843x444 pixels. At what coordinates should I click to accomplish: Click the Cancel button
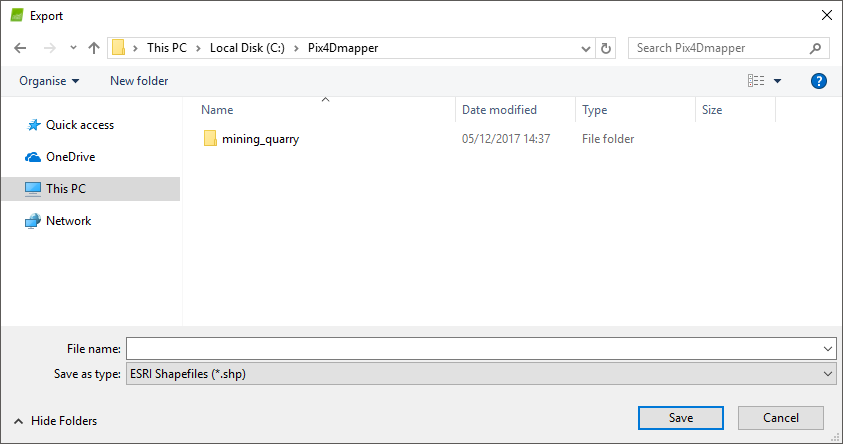781,418
